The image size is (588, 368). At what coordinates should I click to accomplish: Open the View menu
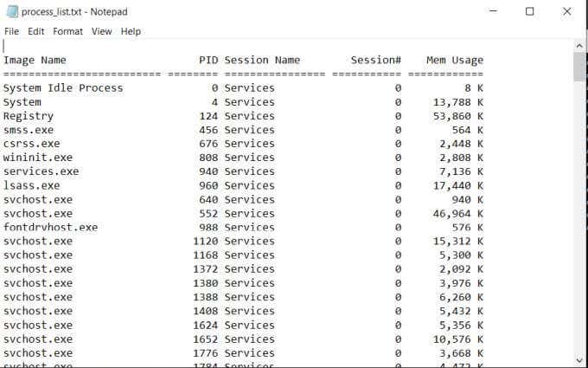click(102, 31)
